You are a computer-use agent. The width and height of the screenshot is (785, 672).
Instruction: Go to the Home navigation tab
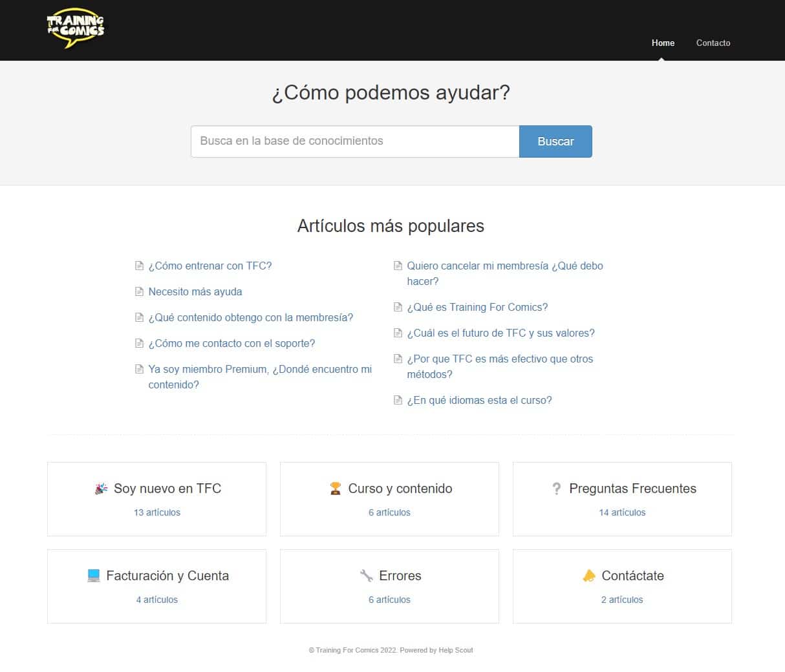pos(663,43)
